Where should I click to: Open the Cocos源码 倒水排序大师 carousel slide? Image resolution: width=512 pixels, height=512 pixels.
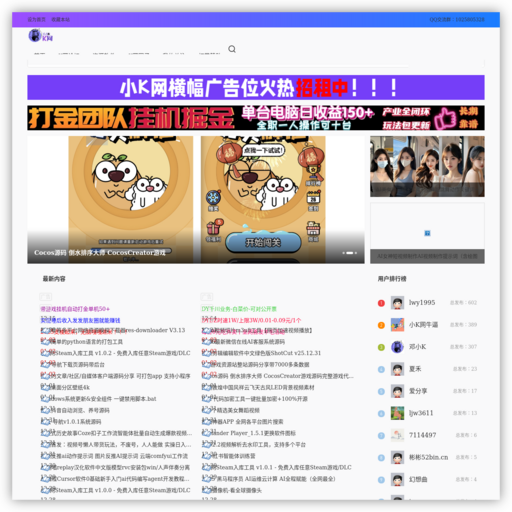coord(196,200)
